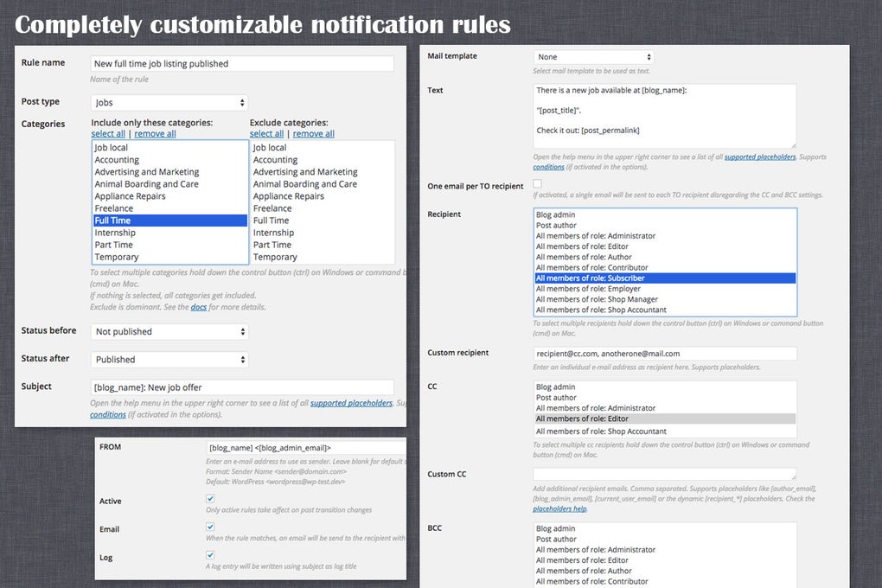Click remove all under Exclude categories

(313, 133)
